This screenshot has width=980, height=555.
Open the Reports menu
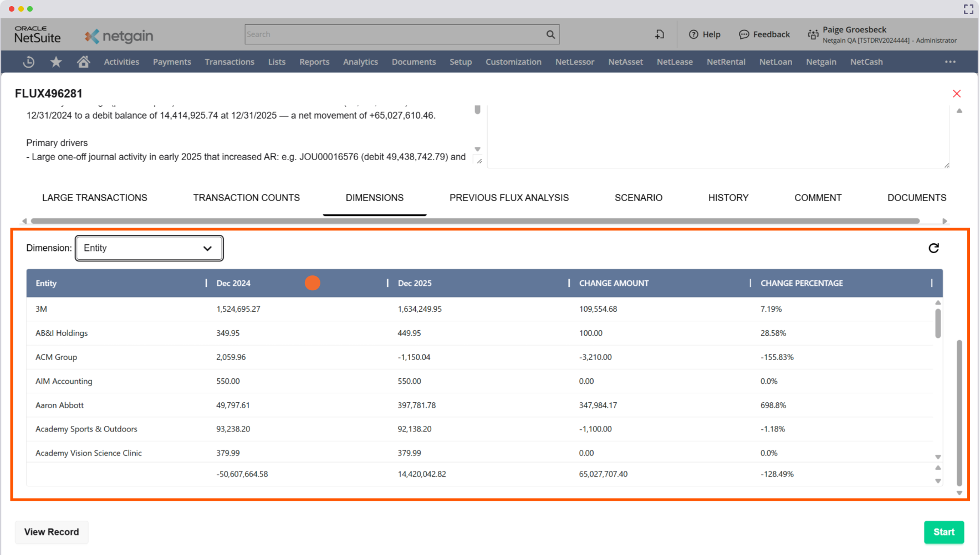[314, 62]
